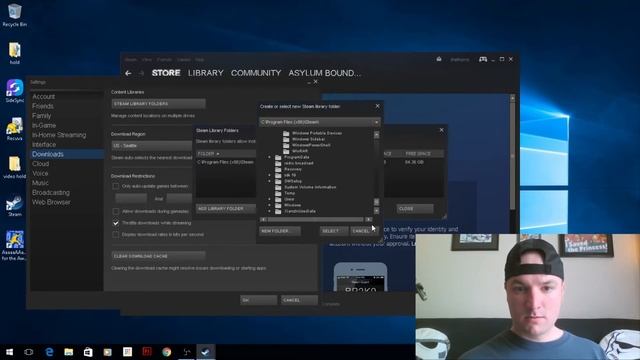Sort by the FOLDER column header
This screenshot has width=640, height=360.
tap(226, 153)
